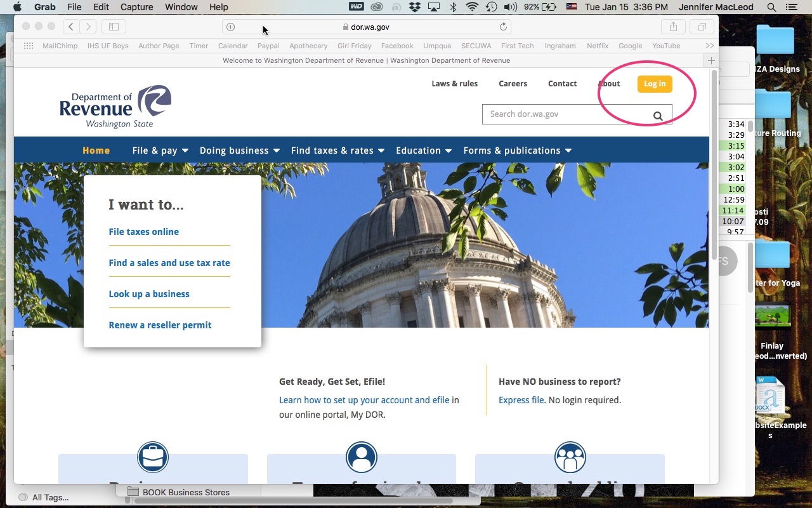Toggle the Safari sidebar button

click(x=114, y=27)
